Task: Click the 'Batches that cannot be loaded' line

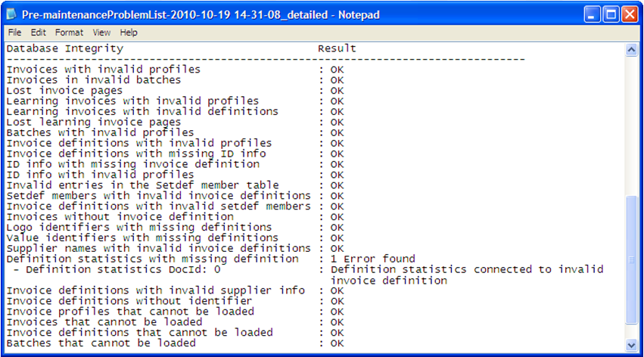Action: pos(101,343)
